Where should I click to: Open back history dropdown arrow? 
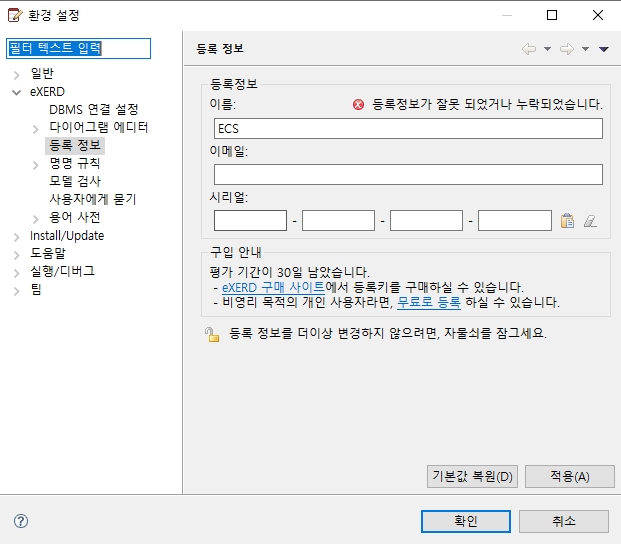(x=547, y=49)
